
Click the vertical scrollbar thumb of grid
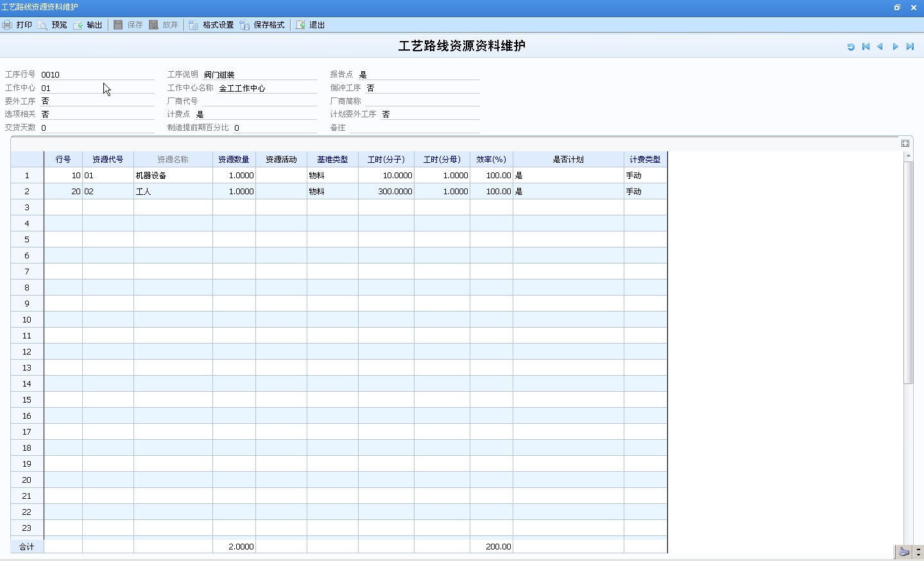coord(909,272)
